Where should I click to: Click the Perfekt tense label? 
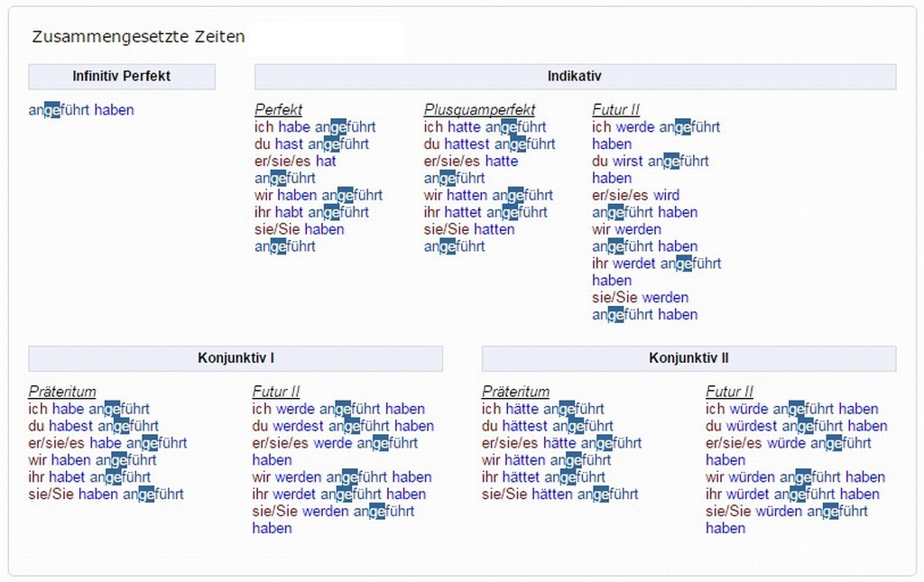coord(278,110)
